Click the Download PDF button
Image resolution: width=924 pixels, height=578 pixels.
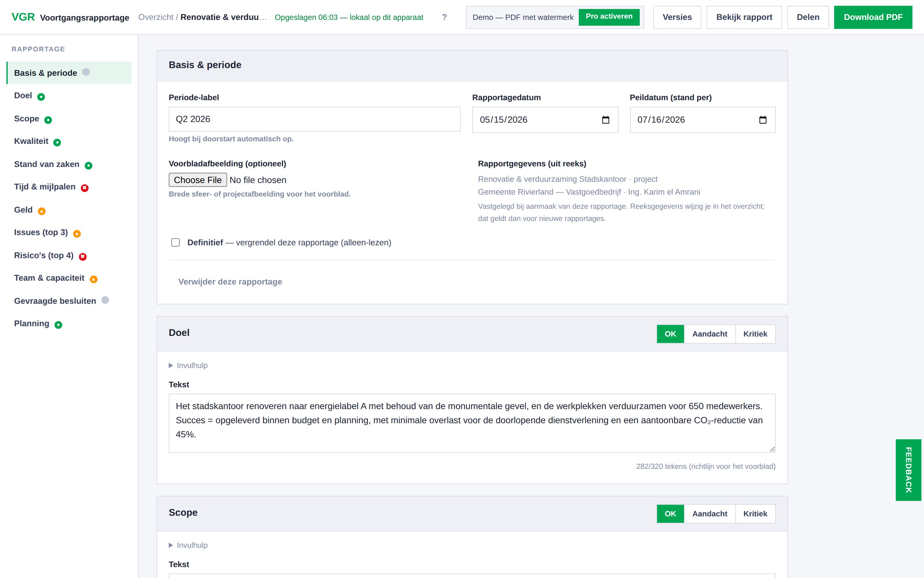click(873, 17)
